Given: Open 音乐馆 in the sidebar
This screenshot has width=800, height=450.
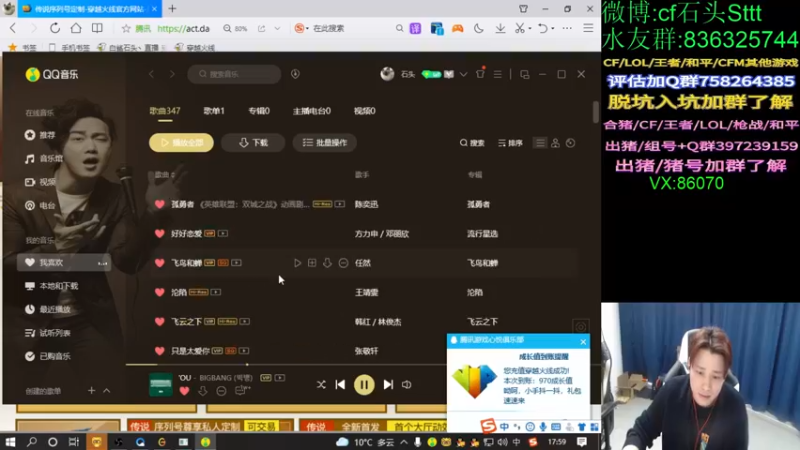Looking at the screenshot, I should coord(44,159).
